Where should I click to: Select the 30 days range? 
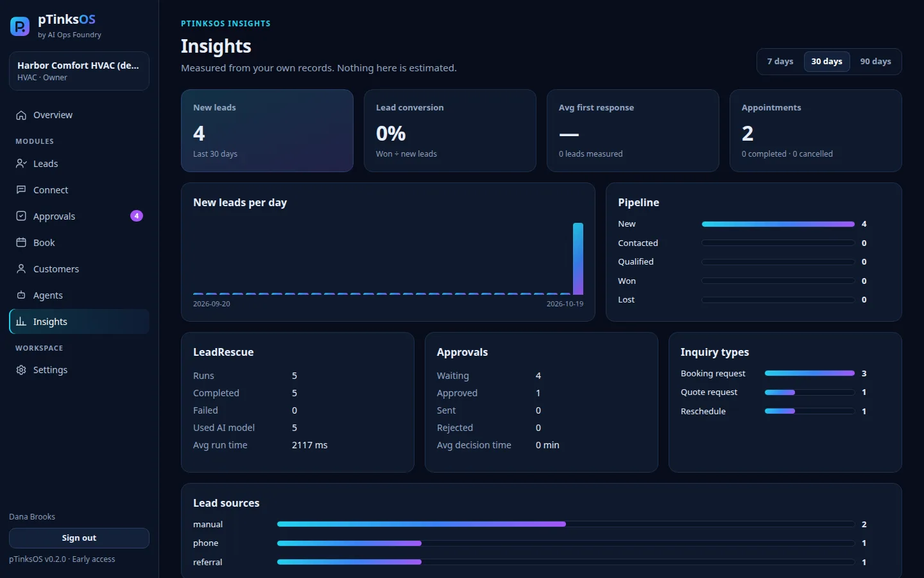click(826, 62)
